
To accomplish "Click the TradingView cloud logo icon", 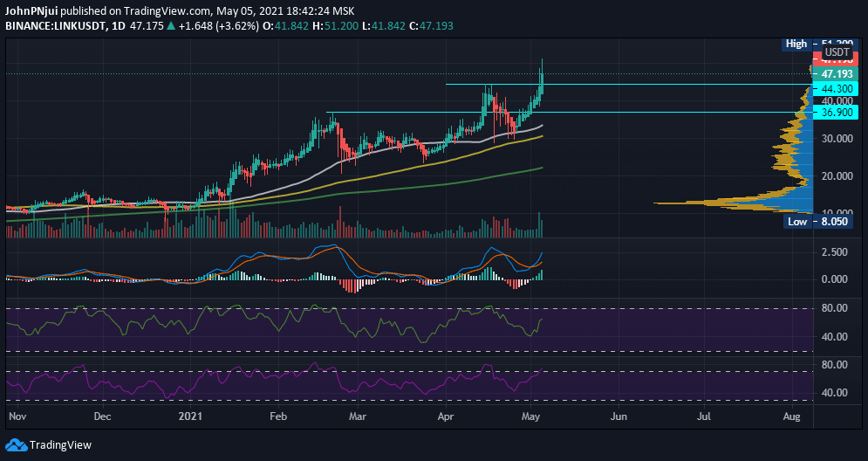I will tap(16, 445).
